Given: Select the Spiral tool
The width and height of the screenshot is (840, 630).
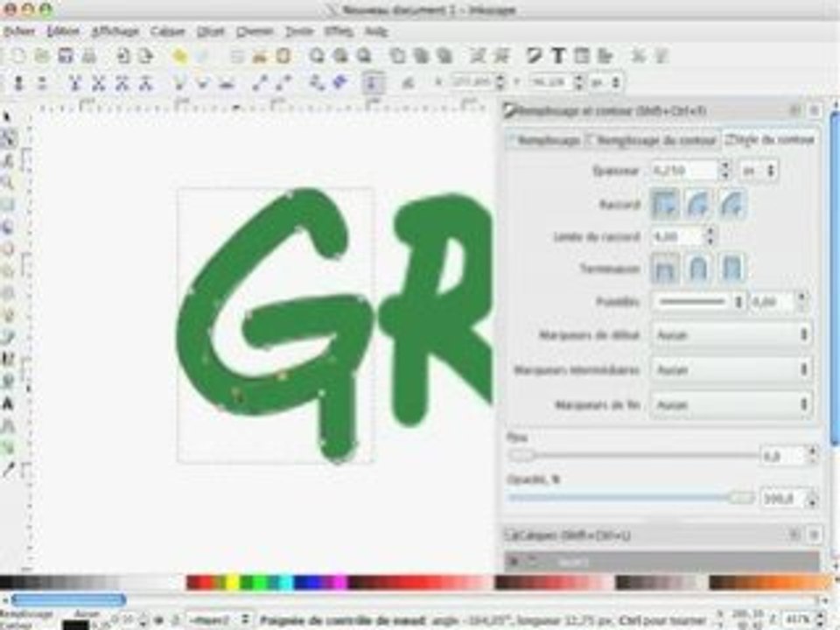Looking at the screenshot, I should pos(8,293).
